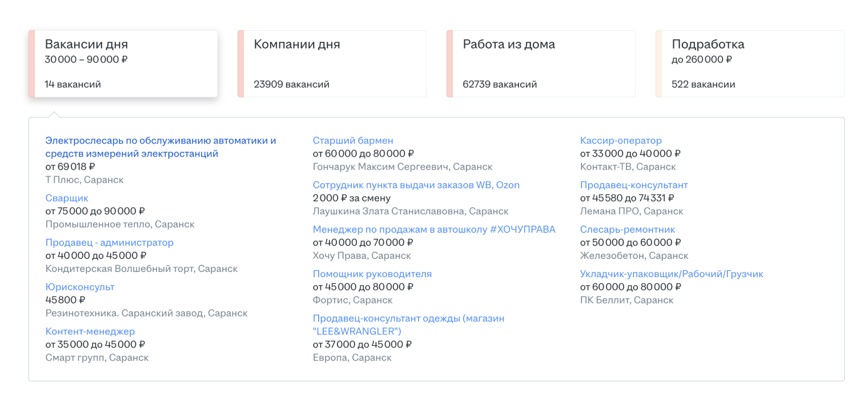Switch to Работа из дома card
Image resolution: width=868 pixels, height=416 pixels.
click(541, 63)
